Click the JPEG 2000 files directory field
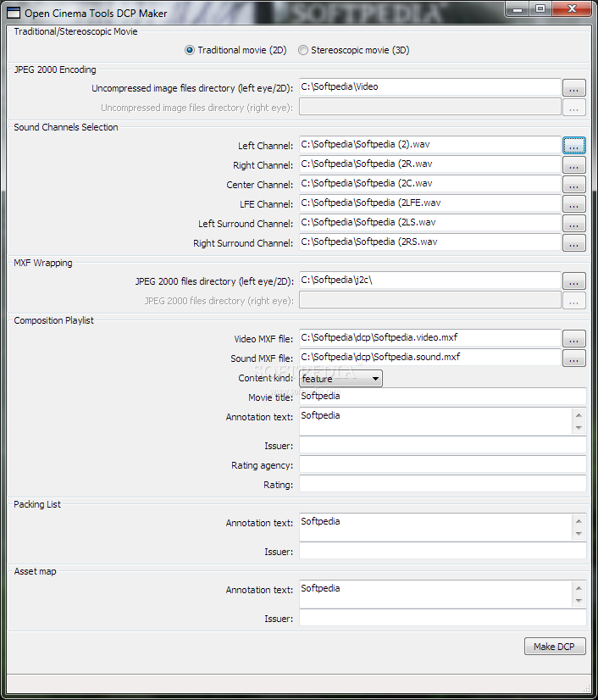The width and height of the screenshot is (598, 700). pos(429,281)
